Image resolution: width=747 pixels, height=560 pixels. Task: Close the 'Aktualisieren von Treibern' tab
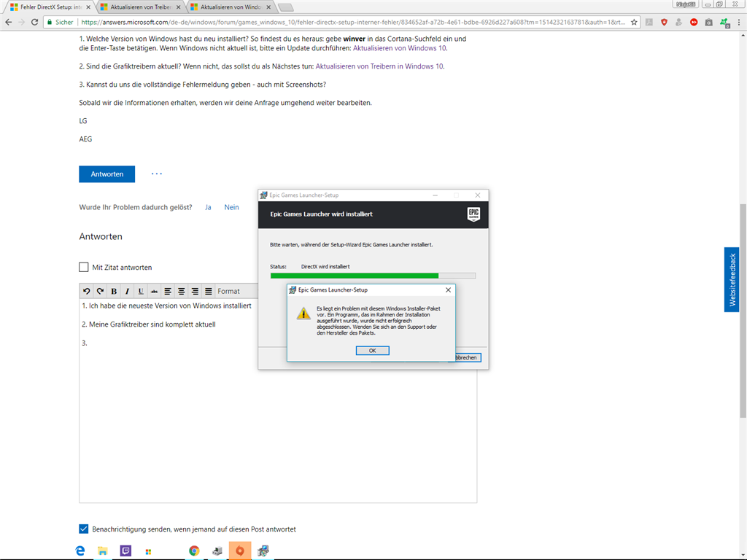178,7
